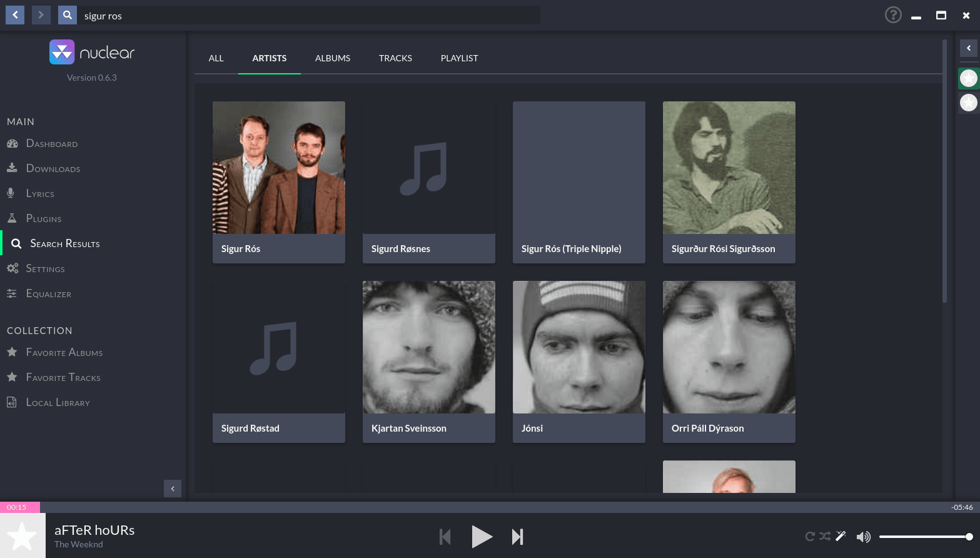Image resolution: width=980 pixels, height=558 pixels.
Task: Expand the queue panel chevron
Action: tap(969, 48)
